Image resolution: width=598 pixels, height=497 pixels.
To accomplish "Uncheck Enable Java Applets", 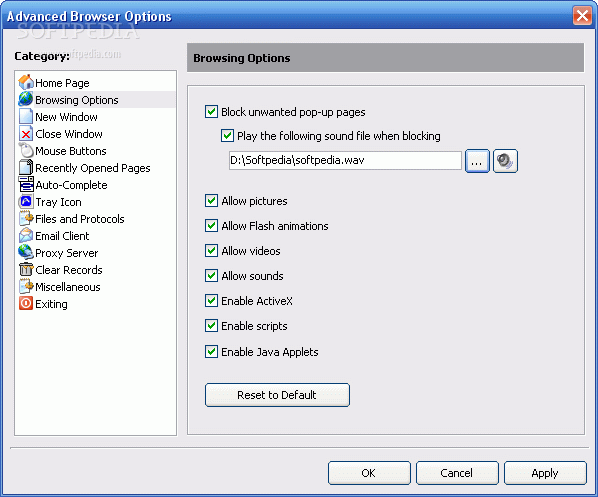I will tap(211, 351).
